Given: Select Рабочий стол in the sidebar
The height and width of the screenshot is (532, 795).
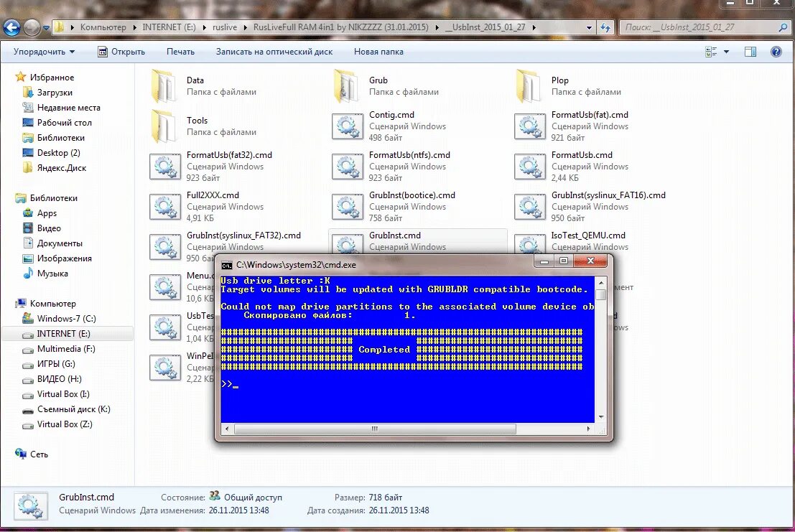Looking at the screenshot, I should (65, 123).
